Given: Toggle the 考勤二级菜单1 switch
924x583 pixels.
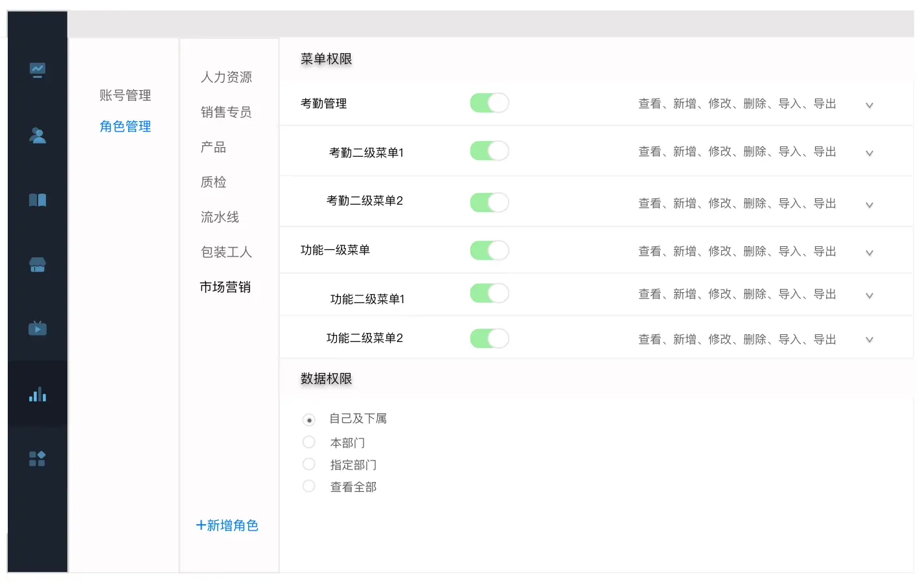Looking at the screenshot, I should (490, 151).
